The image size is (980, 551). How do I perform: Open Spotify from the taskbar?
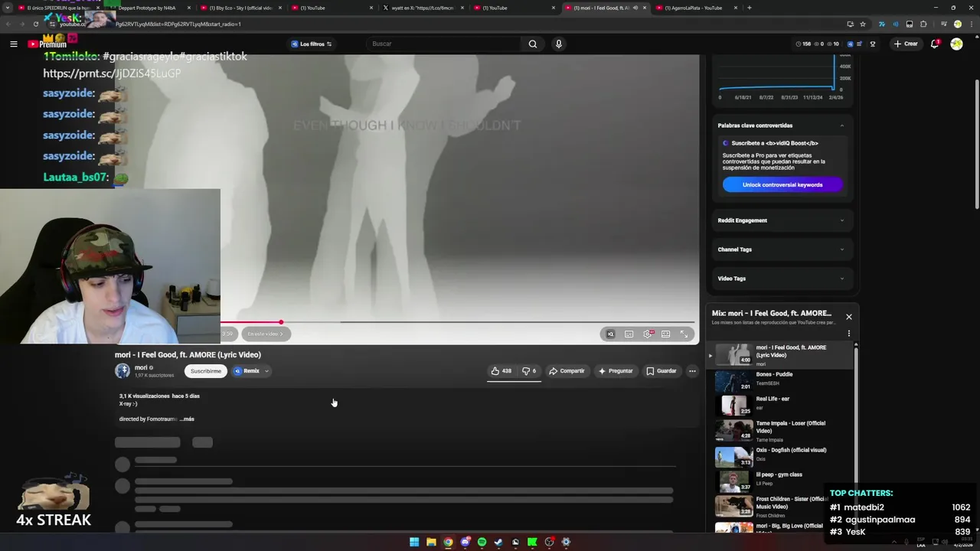pos(482,542)
